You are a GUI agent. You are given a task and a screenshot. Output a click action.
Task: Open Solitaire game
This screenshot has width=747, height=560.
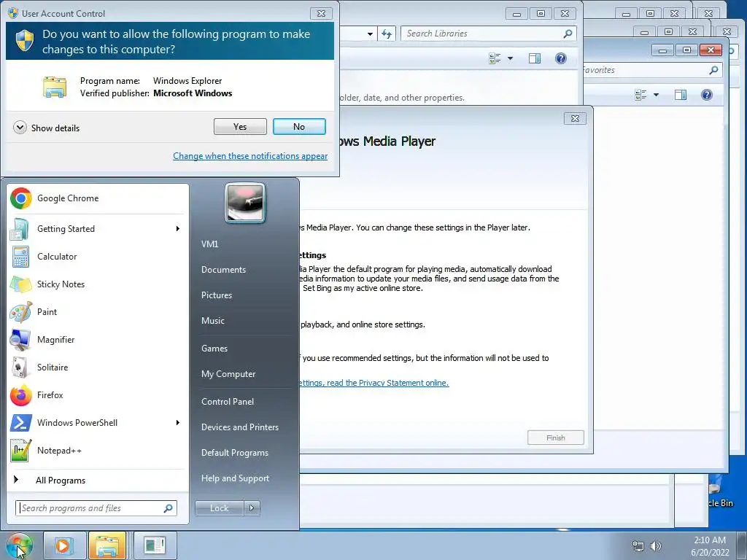(98, 367)
